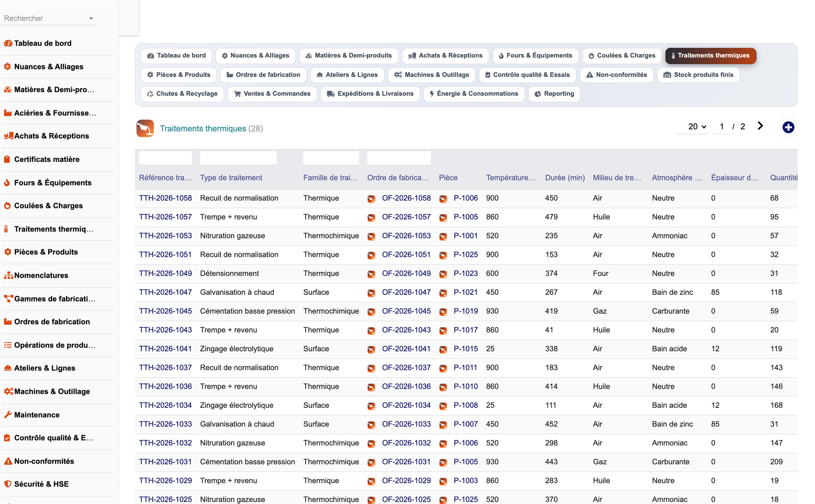Switch to the Tableau de bord tab
Image resolution: width=815 pixels, height=504 pixels.
tap(176, 55)
